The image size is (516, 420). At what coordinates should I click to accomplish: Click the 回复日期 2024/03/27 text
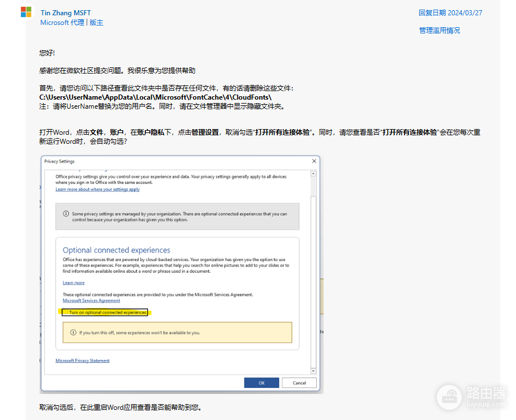click(x=450, y=13)
